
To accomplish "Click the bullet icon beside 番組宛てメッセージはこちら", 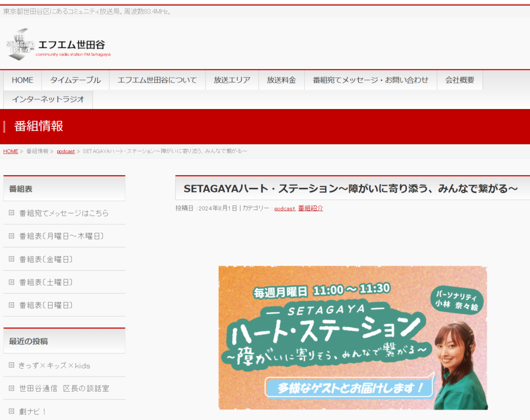I will point(11,213).
